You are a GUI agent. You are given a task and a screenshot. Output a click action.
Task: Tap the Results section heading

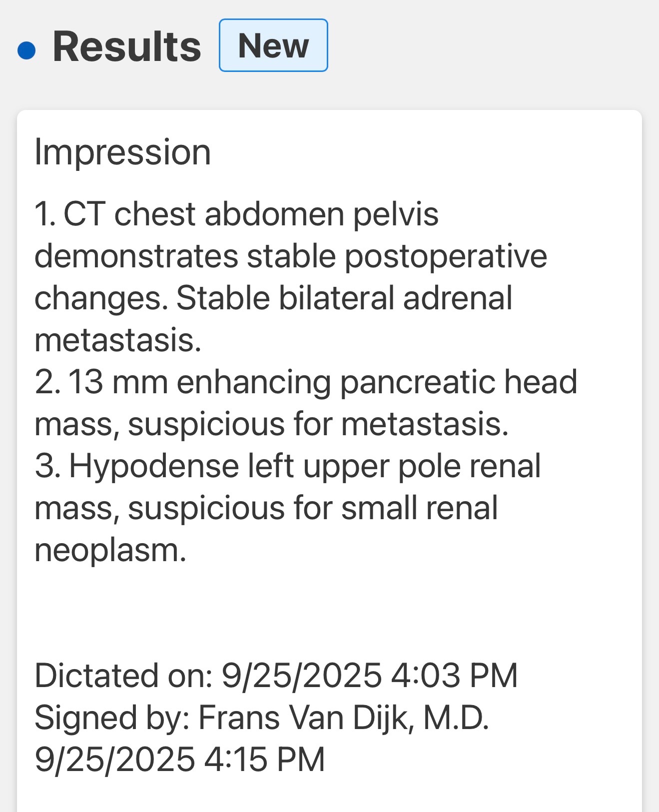[x=126, y=47]
